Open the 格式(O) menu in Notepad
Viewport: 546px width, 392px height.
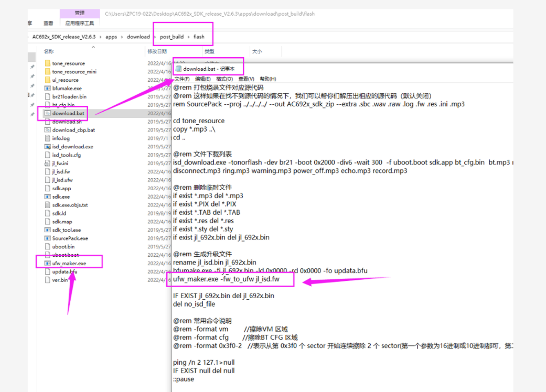pos(224,79)
